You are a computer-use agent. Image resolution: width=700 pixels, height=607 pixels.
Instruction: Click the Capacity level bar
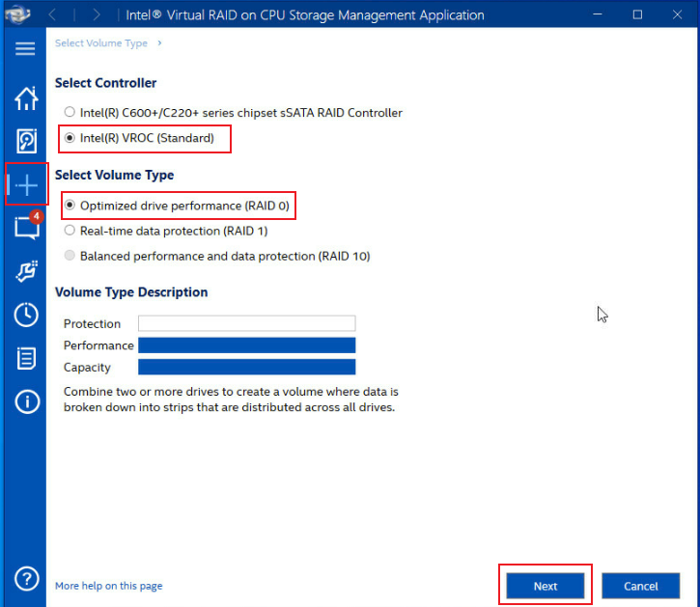[247, 367]
